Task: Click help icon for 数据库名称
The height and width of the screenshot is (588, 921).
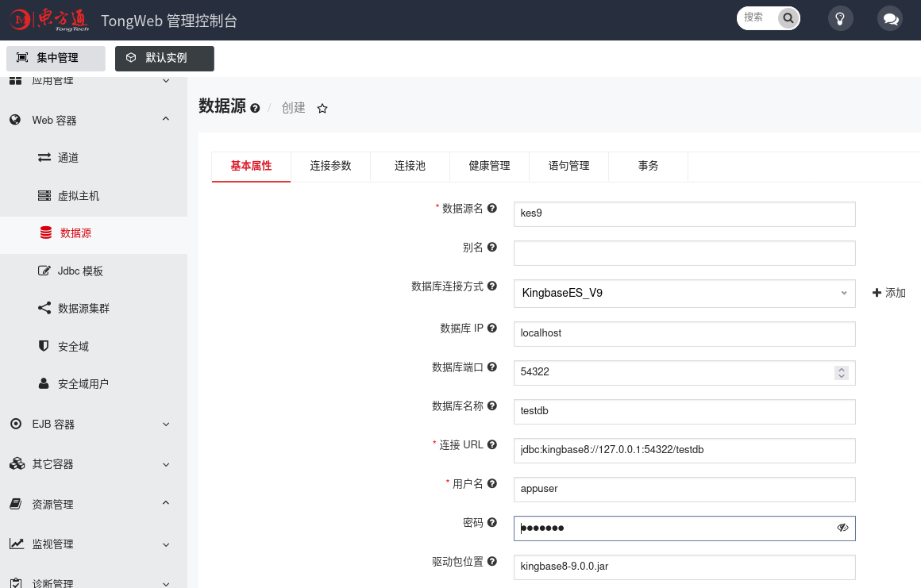Action: point(492,405)
